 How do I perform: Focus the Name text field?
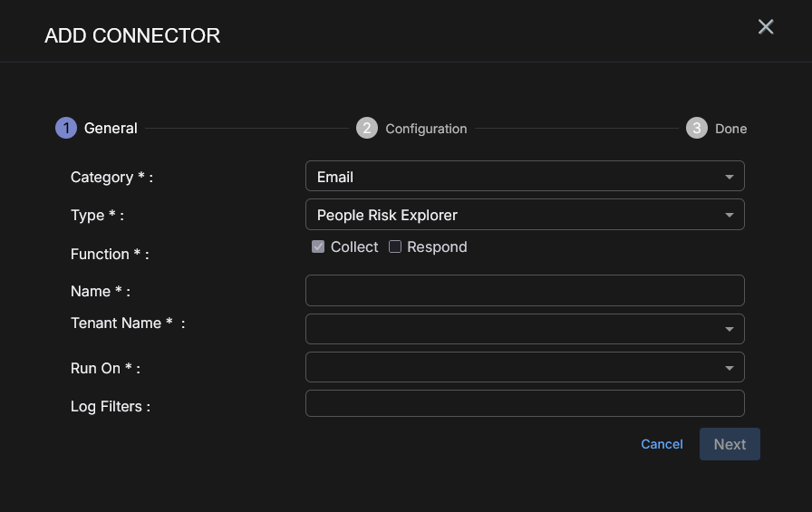[525, 291]
